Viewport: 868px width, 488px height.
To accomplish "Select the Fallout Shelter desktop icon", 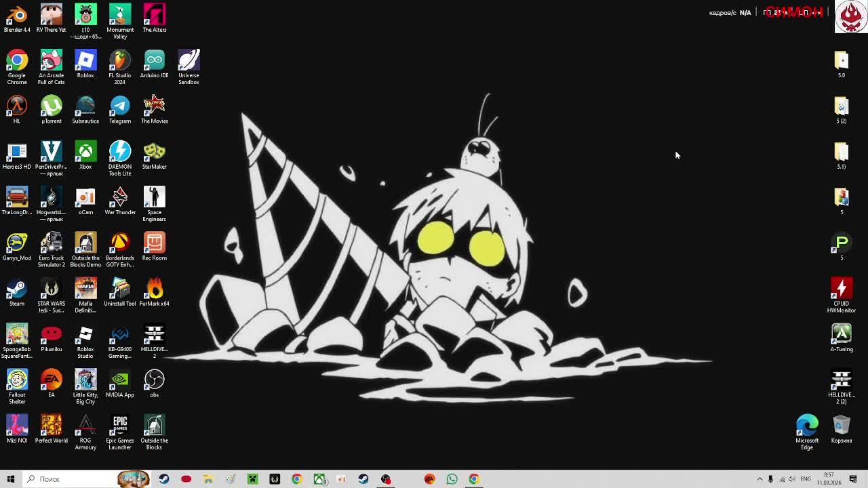I will [x=17, y=387].
